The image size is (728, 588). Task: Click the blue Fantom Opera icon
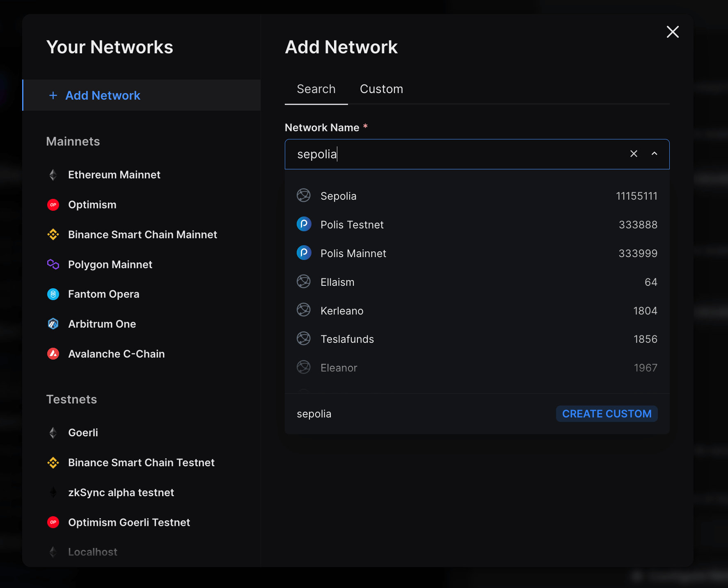pos(53,294)
